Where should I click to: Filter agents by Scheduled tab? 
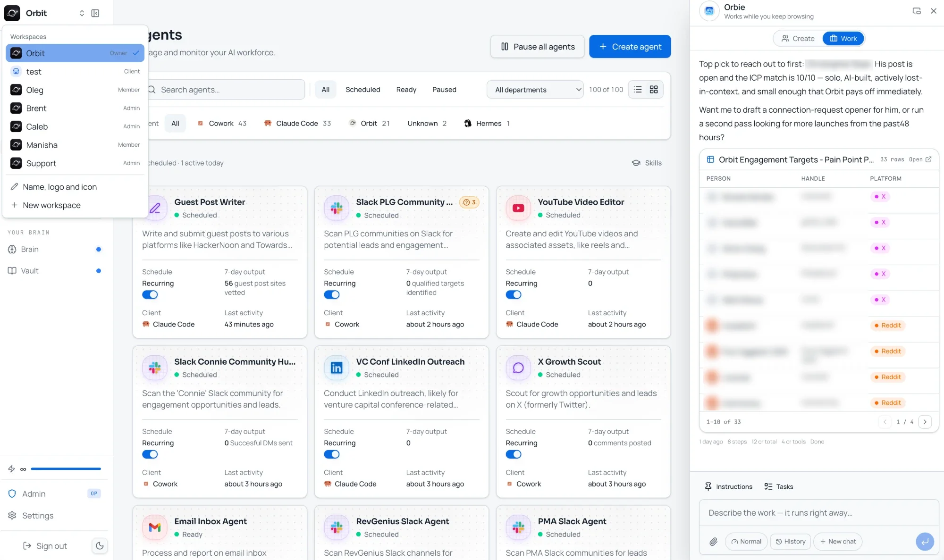[362, 90]
